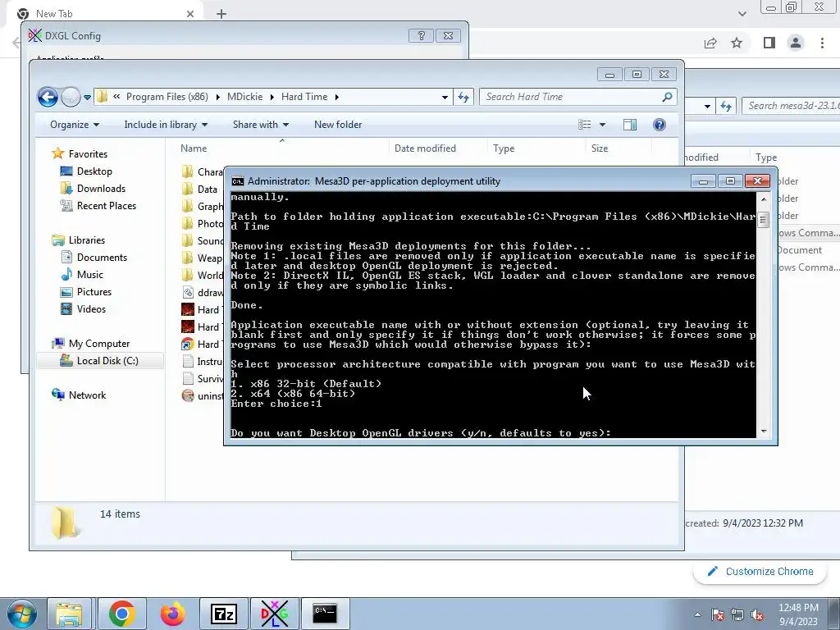Click MDickie breadcrumb in address bar
The width and height of the screenshot is (840, 630).
click(x=244, y=97)
